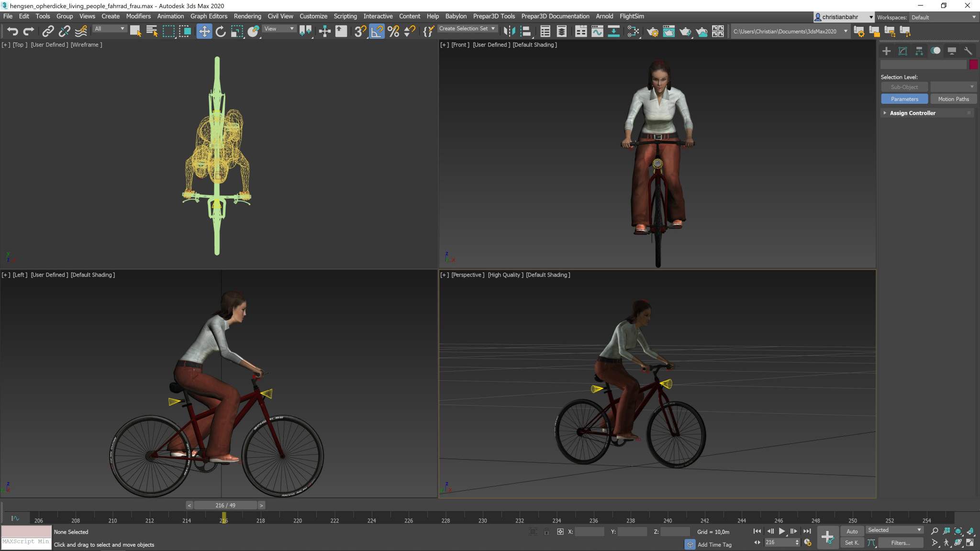Open disabled dropdown beside Sub-Object
Screen dimensions: 980x551
point(953,87)
